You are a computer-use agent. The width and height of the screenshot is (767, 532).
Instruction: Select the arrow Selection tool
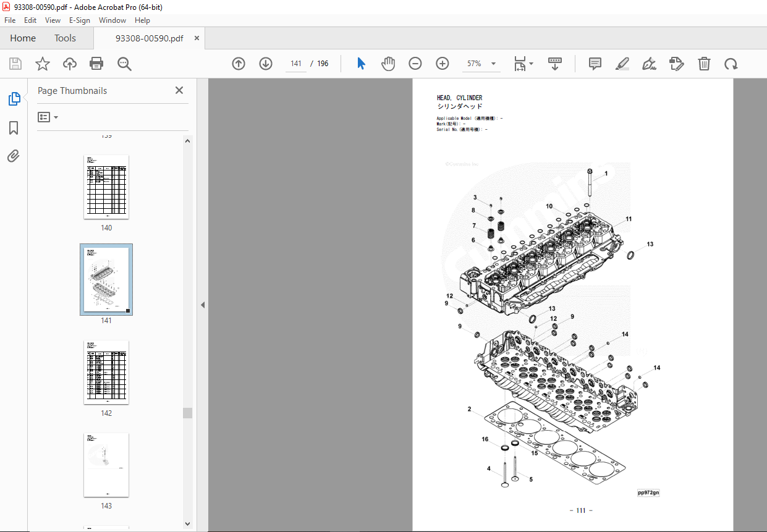362,64
